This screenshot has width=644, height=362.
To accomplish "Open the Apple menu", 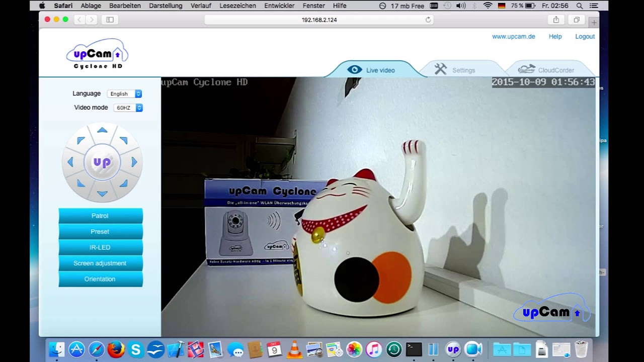I will 42,6.
